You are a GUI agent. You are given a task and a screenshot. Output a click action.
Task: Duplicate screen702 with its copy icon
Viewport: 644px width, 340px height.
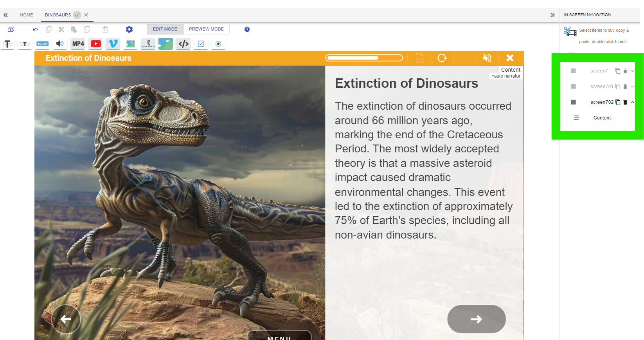tap(618, 102)
